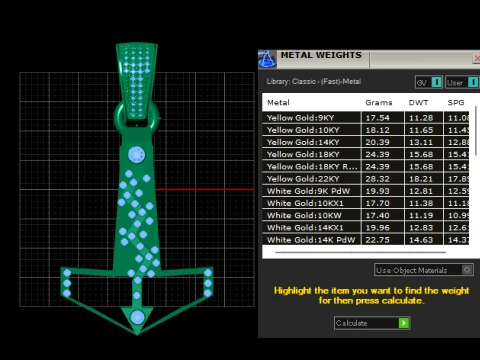Viewport: 480px width, 360px height.
Task: Click the green arrow on Calculate
Action: 404,323
